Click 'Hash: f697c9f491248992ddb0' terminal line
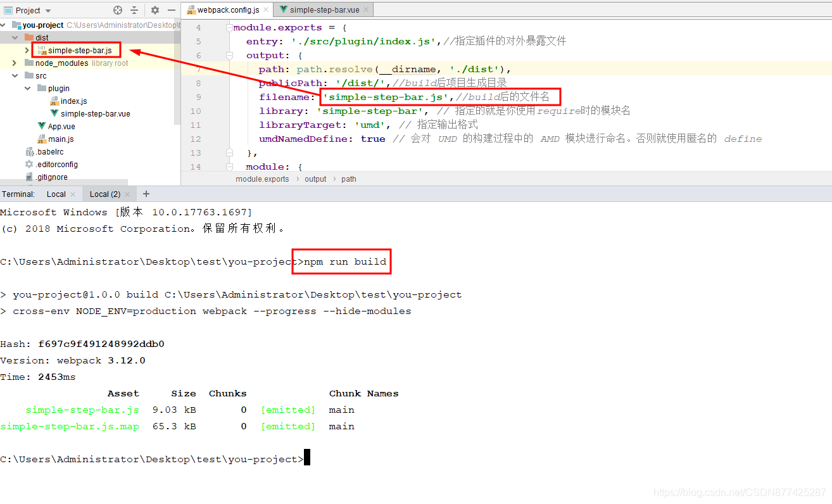This screenshot has height=504, width=832. tap(82, 344)
